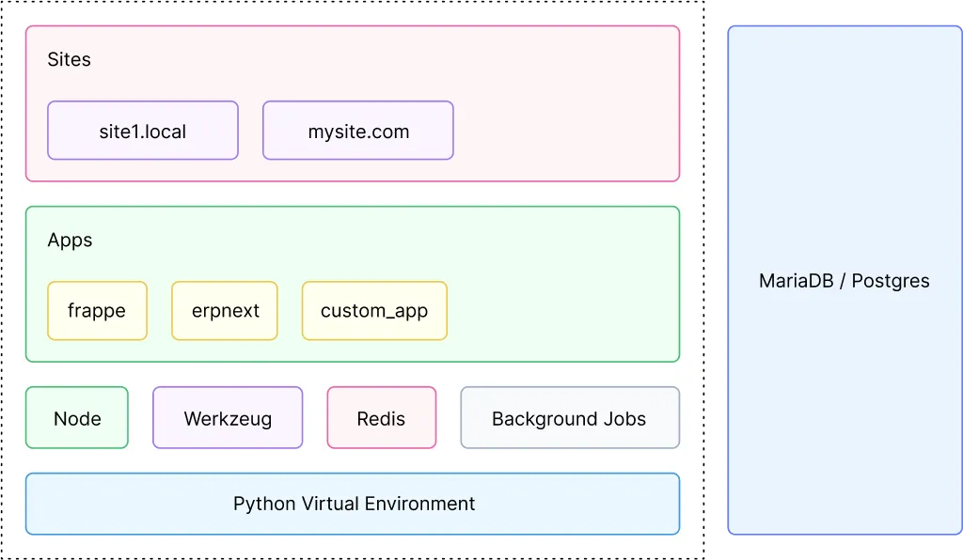
Task: Toggle the site1.local site entry
Action: (142, 131)
